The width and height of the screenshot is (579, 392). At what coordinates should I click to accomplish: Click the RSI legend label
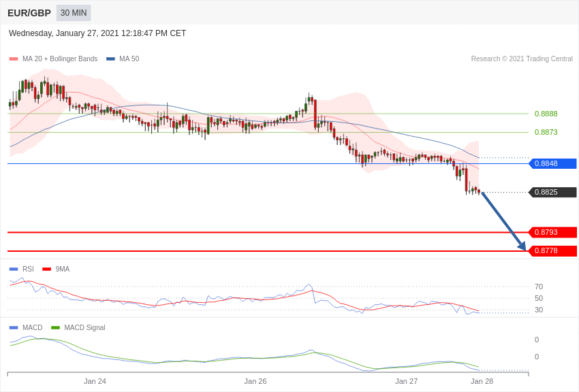pos(28,269)
